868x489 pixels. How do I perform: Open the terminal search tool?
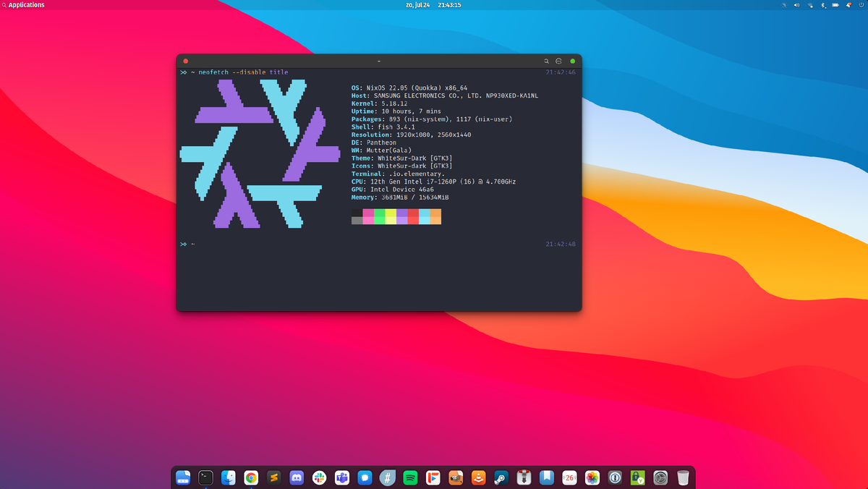547,61
